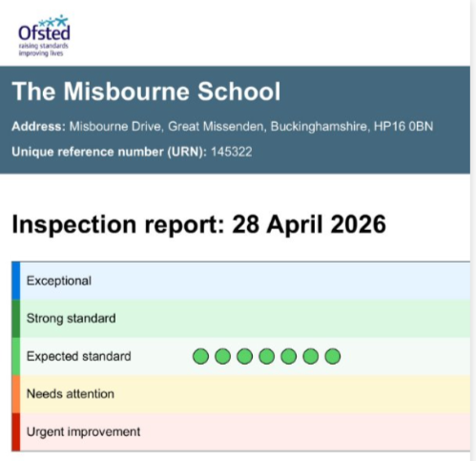Click the fourth green Expected standard dot
The height and width of the screenshot is (461, 476).
click(x=266, y=356)
